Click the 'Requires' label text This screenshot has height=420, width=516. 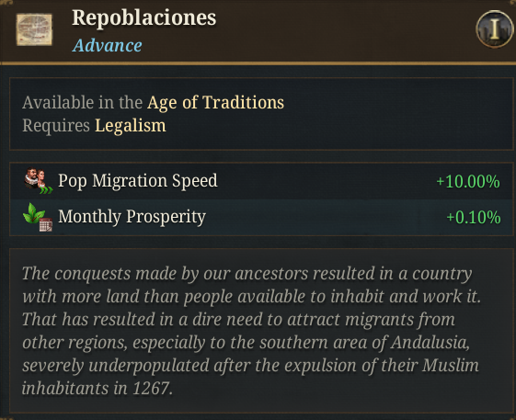coord(56,126)
